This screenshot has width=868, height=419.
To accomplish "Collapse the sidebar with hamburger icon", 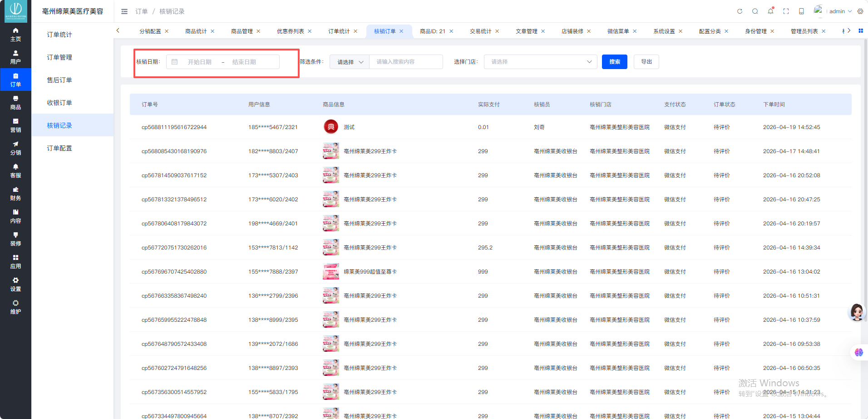I will pos(124,11).
